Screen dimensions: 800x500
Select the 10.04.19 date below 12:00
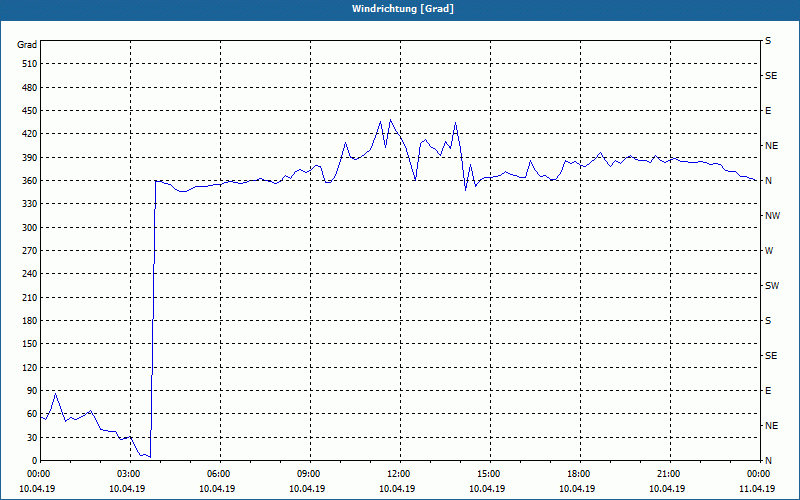[x=397, y=488]
